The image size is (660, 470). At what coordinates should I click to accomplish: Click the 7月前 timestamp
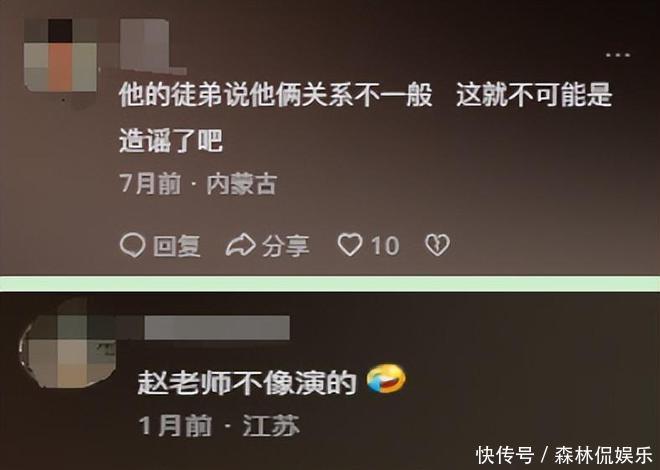coord(150,184)
